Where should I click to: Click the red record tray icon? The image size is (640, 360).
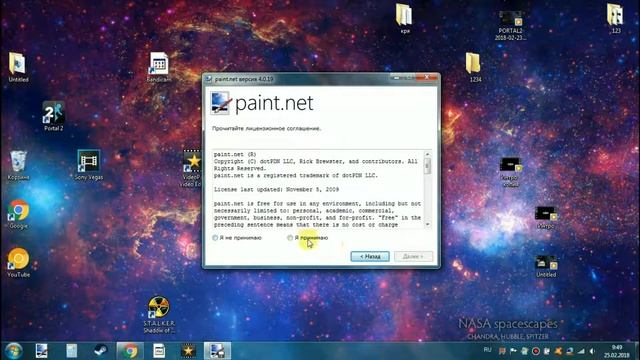pos(536,351)
